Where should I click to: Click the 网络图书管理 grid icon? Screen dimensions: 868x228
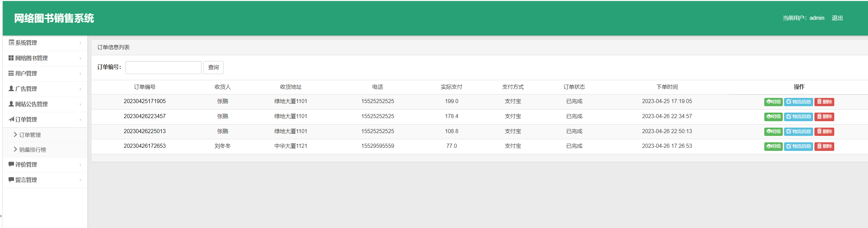coord(11,58)
